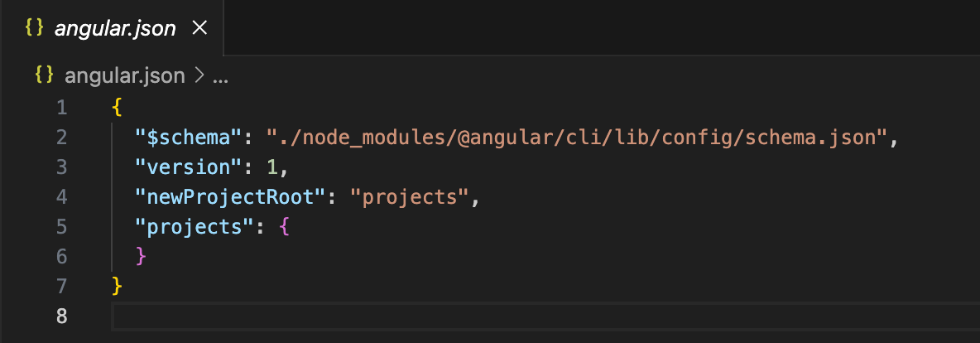Viewport: 980px width, 343px height.
Task: Open the angular.json breadcrumb item
Action: click(x=125, y=75)
